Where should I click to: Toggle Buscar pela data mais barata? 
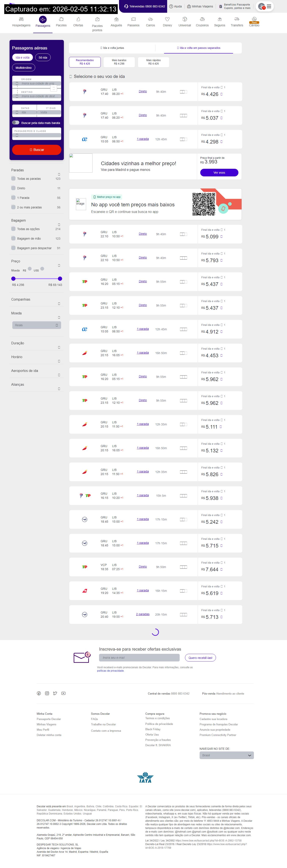[16, 123]
